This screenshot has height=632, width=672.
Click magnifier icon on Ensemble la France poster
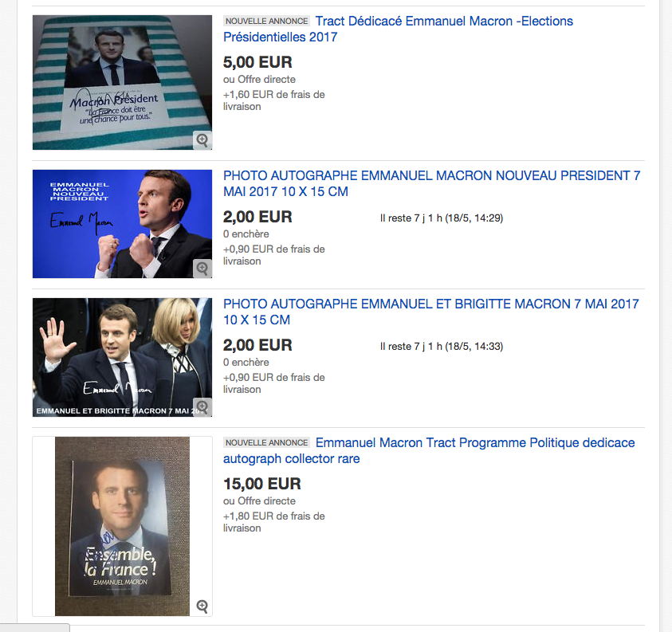202,606
